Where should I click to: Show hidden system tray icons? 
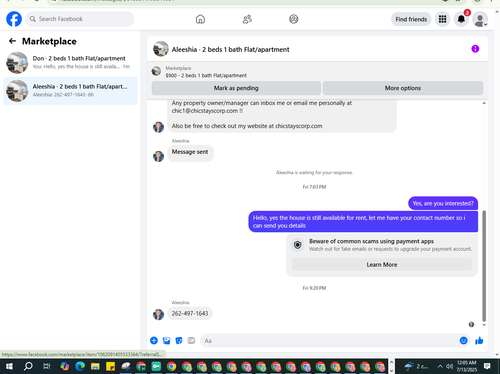click(440, 367)
